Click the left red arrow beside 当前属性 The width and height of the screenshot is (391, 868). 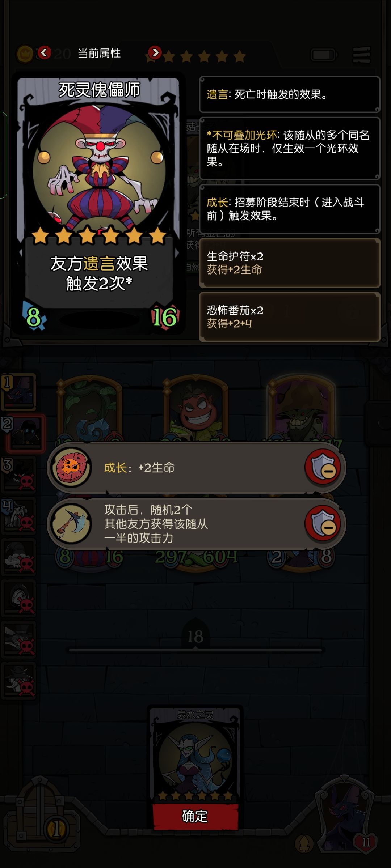click(x=45, y=53)
